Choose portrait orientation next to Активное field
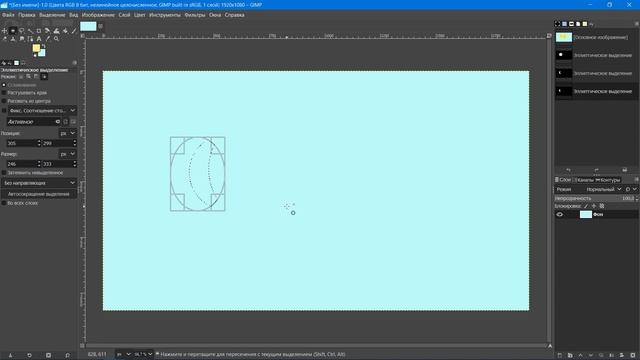The width and height of the screenshot is (640, 360). pos(65,122)
